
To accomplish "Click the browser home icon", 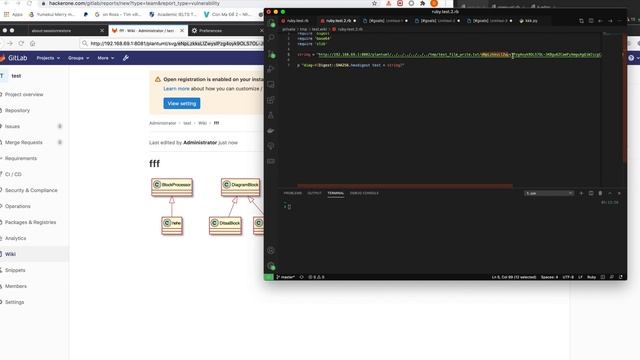I will (x=32, y=43).
